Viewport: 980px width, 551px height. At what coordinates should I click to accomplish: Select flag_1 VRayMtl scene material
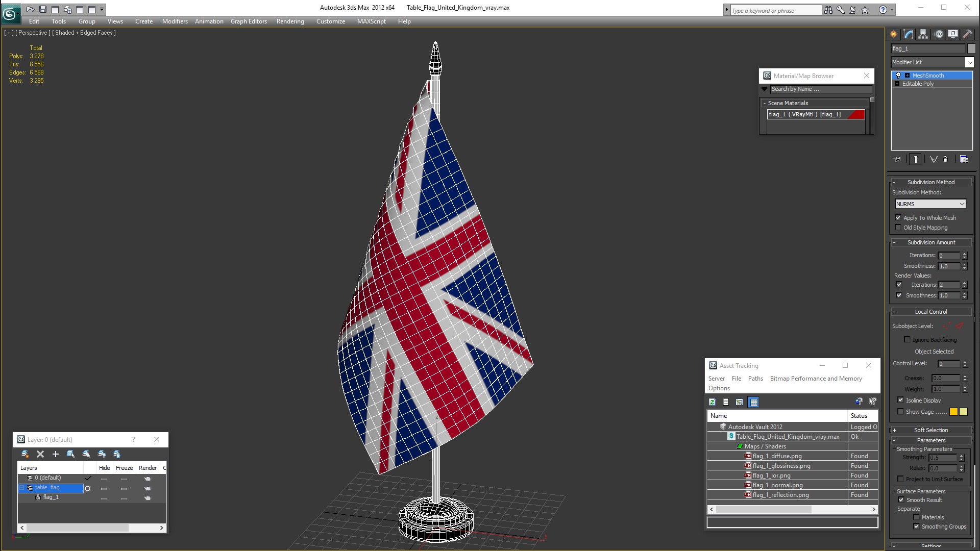click(x=816, y=114)
